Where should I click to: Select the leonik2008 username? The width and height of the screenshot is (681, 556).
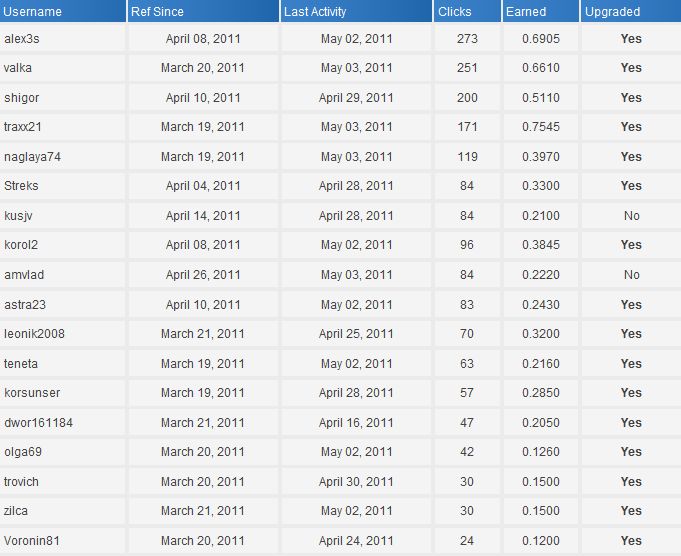pos(34,334)
